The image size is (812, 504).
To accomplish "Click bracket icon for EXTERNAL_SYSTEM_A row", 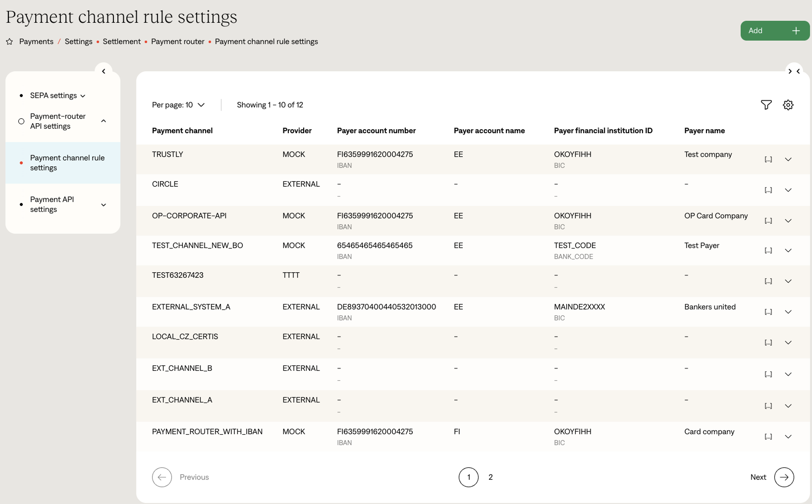I will coord(768,312).
